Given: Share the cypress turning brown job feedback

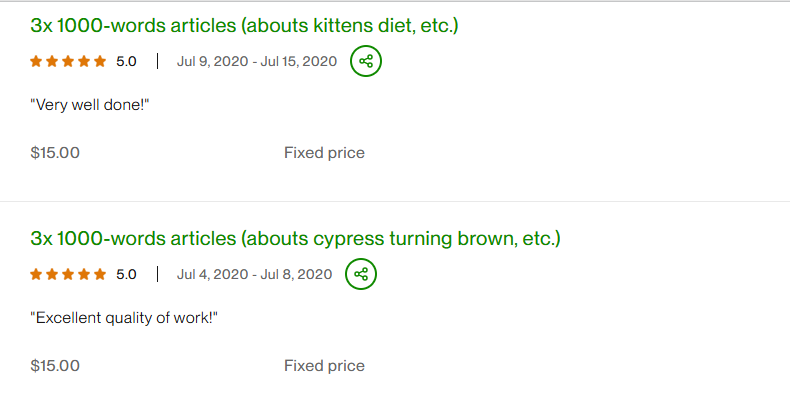Looking at the screenshot, I should (361, 274).
